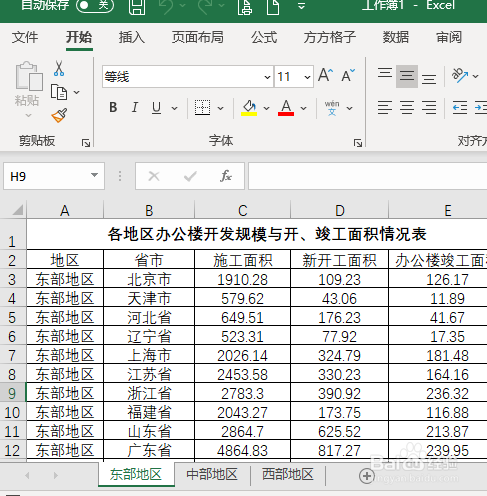Toggle the AutoSave switch
Screen dimensions: 487x496
[95, 5]
